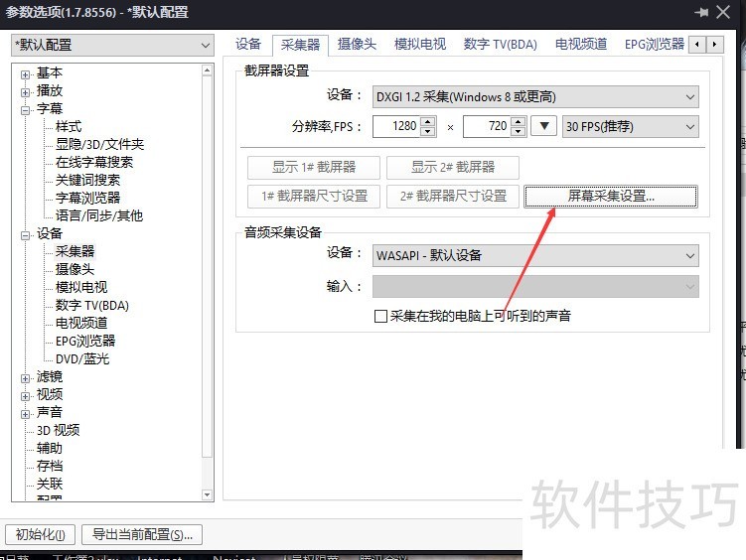This screenshot has height=560, width=746.
Task: Increase width 1280 with up spinner
Action: 428,122
